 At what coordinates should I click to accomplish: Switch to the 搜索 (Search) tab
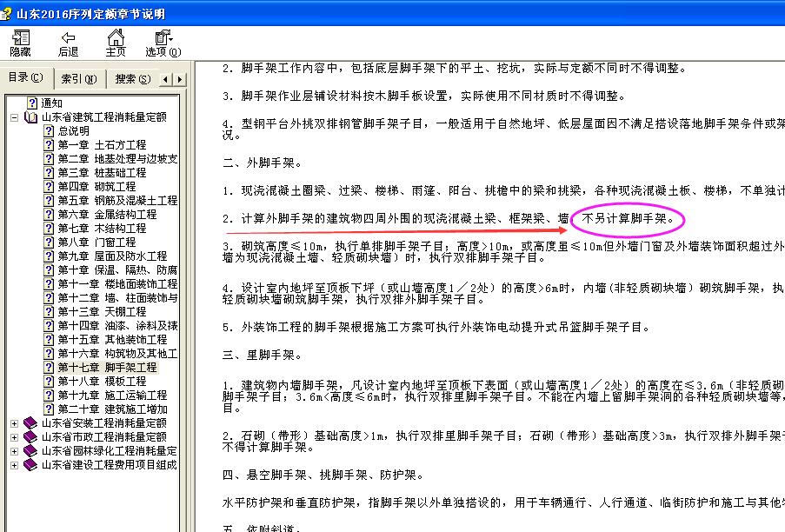point(133,78)
